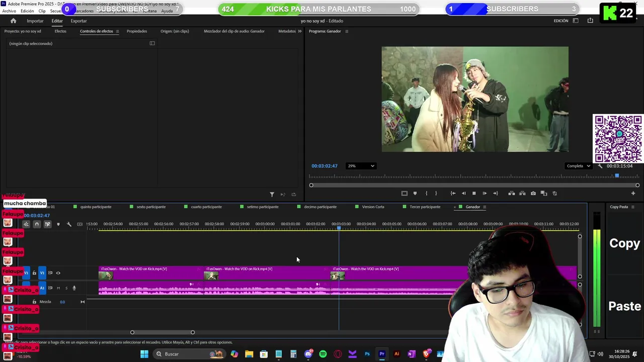Open Copy Pasta panel menu

tap(632, 207)
